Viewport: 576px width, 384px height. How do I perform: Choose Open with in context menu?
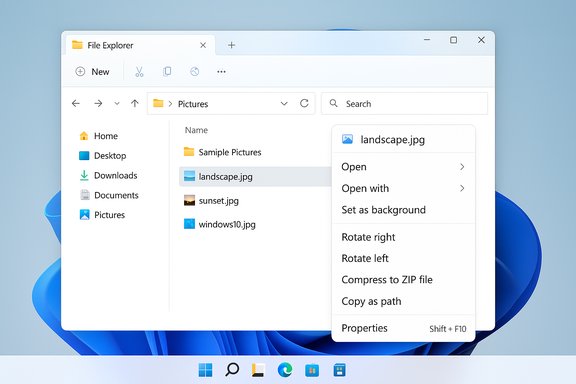(x=403, y=189)
